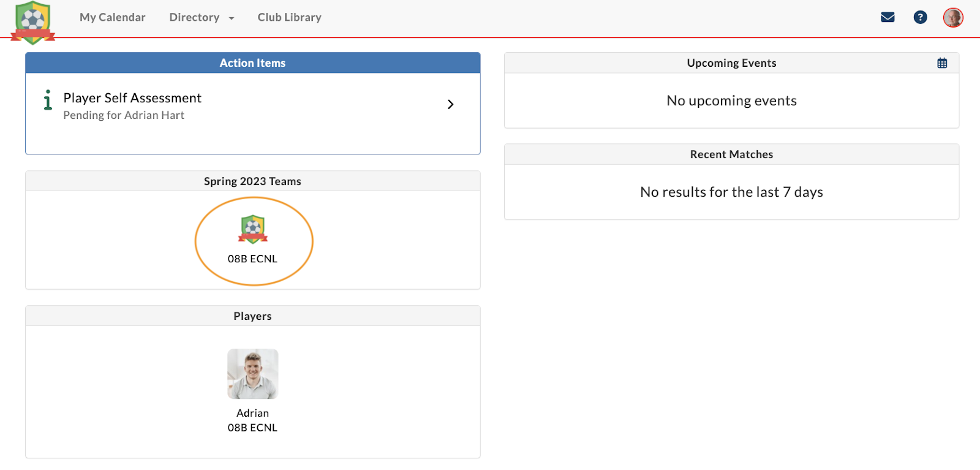
Task: Open Player Self Assessment via right chevron
Action: [x=450, y=104]
